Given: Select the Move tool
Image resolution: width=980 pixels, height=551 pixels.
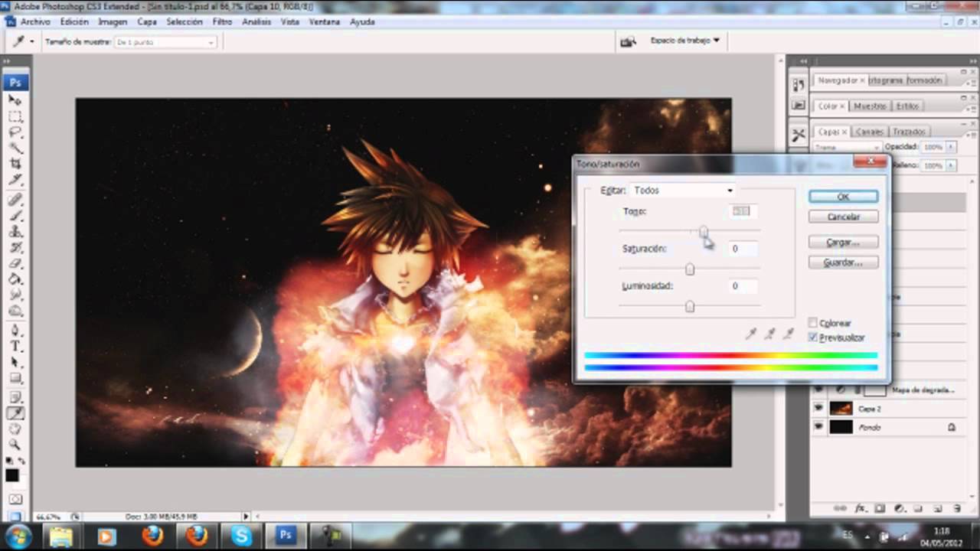Looking at the screenshot, I should [x=15, y=100].
